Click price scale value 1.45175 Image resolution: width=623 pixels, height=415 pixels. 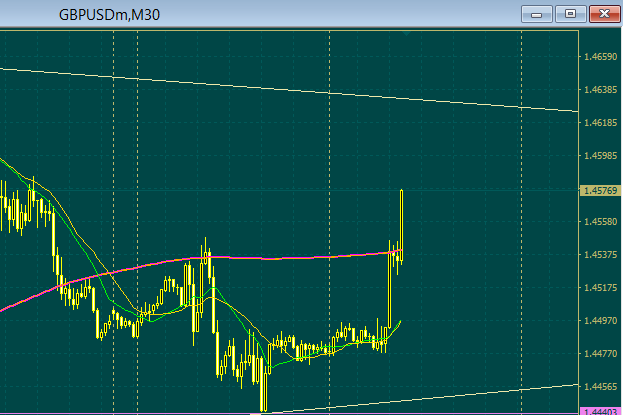click(x=600, y=287)
